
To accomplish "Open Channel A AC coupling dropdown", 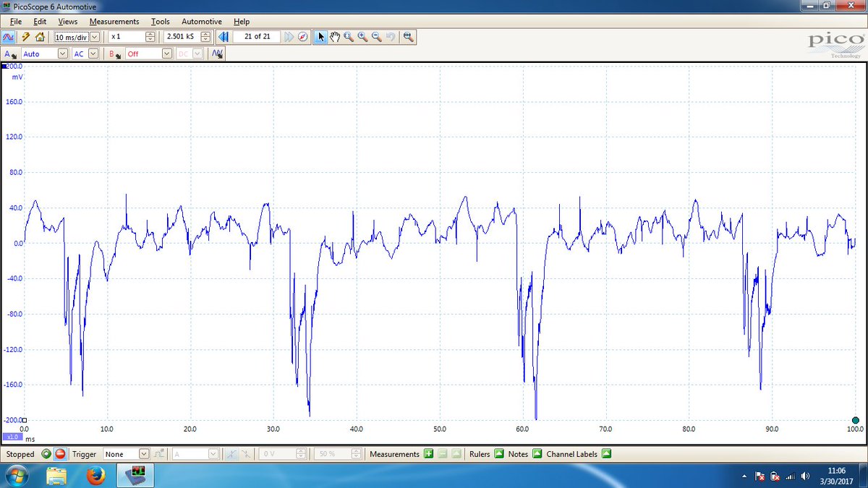I will click(x=95, y=53).
